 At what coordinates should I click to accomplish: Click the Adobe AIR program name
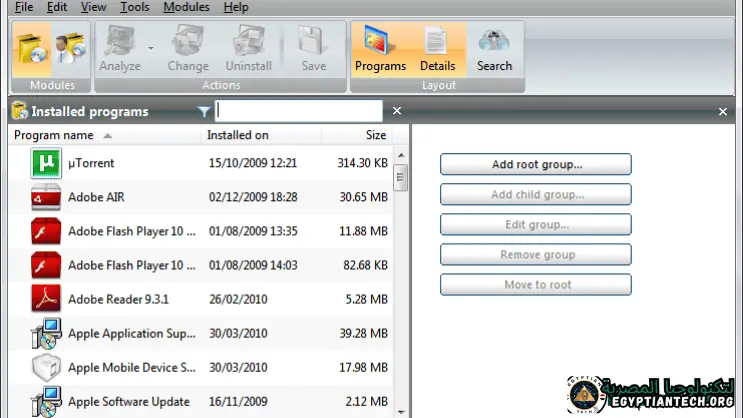tap(96, 197)
